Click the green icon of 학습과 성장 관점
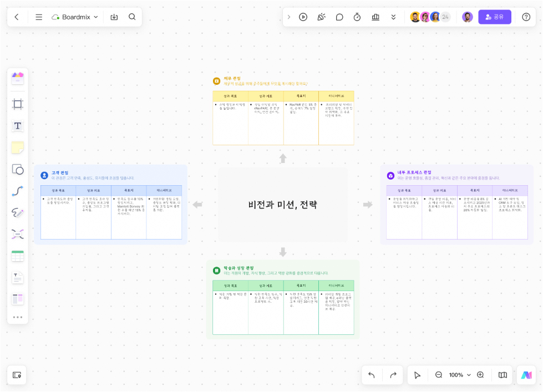Screen dimensions: 543x392 coord(217,271)
